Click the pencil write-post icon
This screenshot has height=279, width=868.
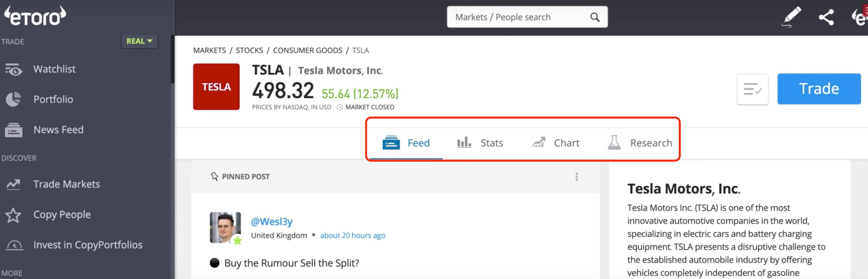(791, 17)
